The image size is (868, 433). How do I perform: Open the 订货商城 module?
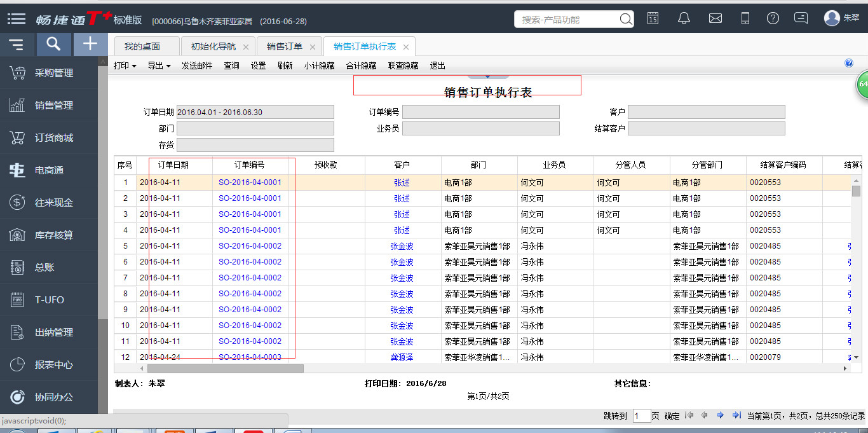(x=49, y=138)
